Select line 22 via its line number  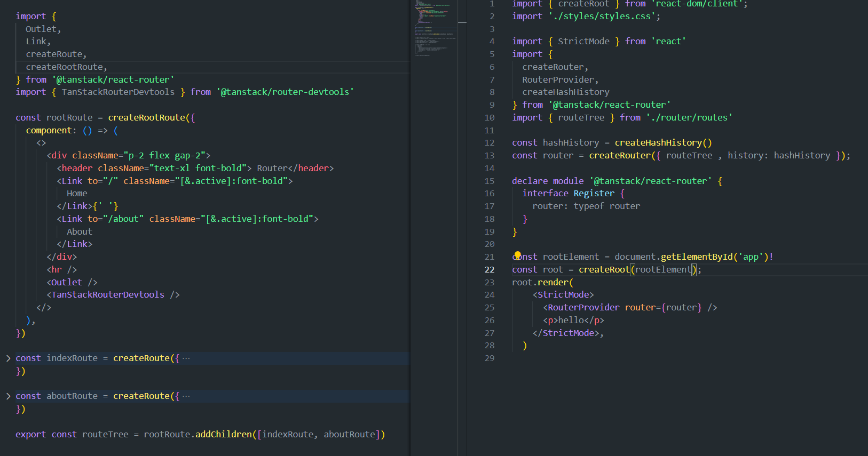point(490,270)
